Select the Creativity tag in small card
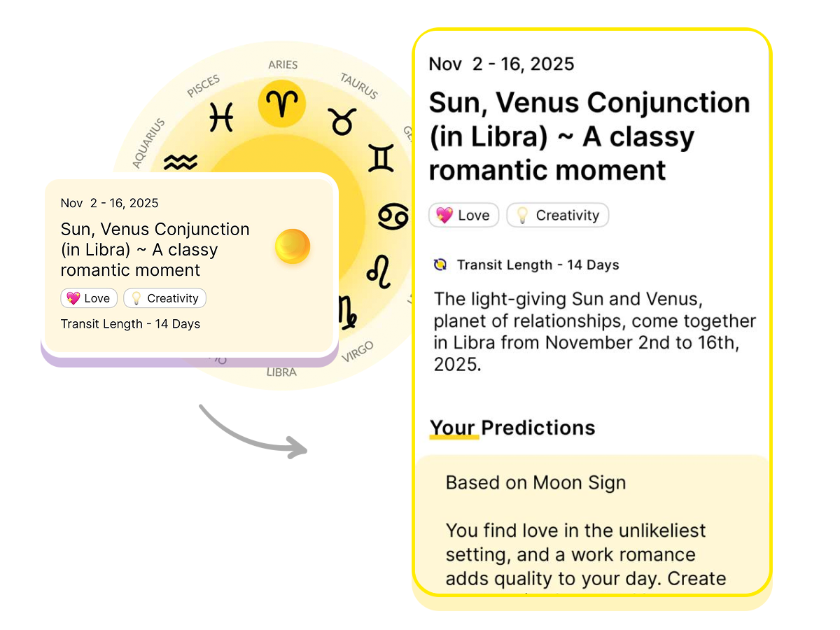 click(x=165, y=298)
